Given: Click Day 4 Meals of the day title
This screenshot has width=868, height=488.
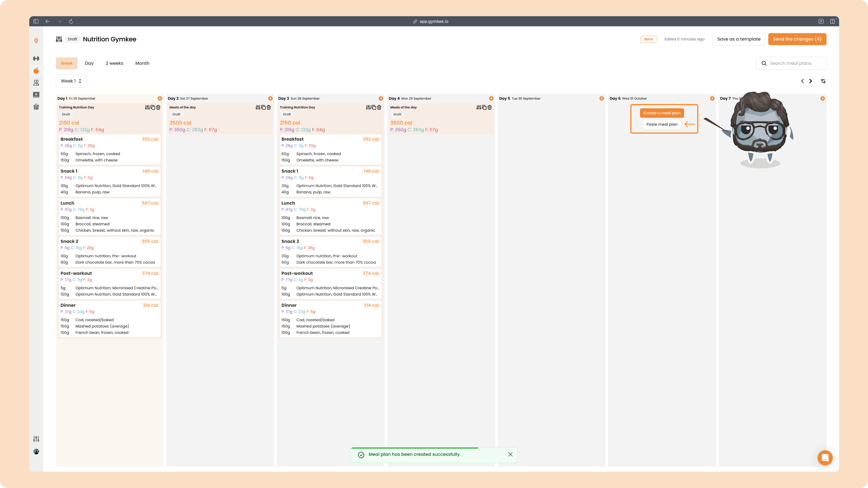Looking at the screenshot, I should point(403,107).
